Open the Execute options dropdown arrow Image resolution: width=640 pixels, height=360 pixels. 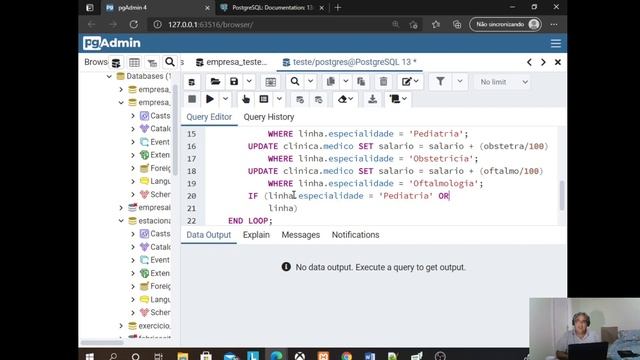point(225,99)
